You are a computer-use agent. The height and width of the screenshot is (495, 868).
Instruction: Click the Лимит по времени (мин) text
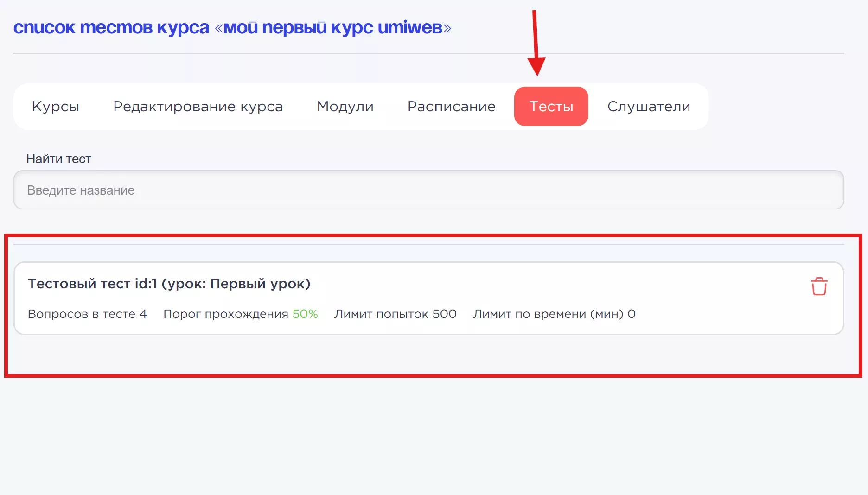click(548, 314)
